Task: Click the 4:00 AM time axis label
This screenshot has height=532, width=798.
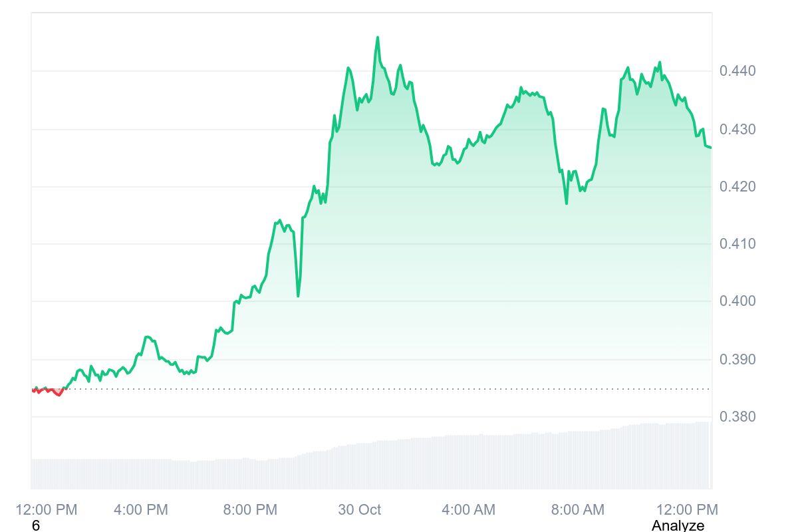Action: (468, 510)
